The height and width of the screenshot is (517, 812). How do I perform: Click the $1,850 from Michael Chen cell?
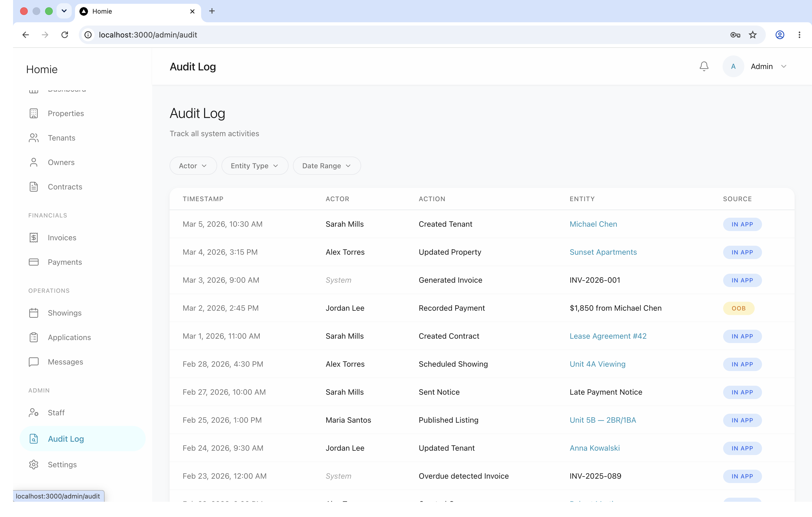[x=616, y=308]
